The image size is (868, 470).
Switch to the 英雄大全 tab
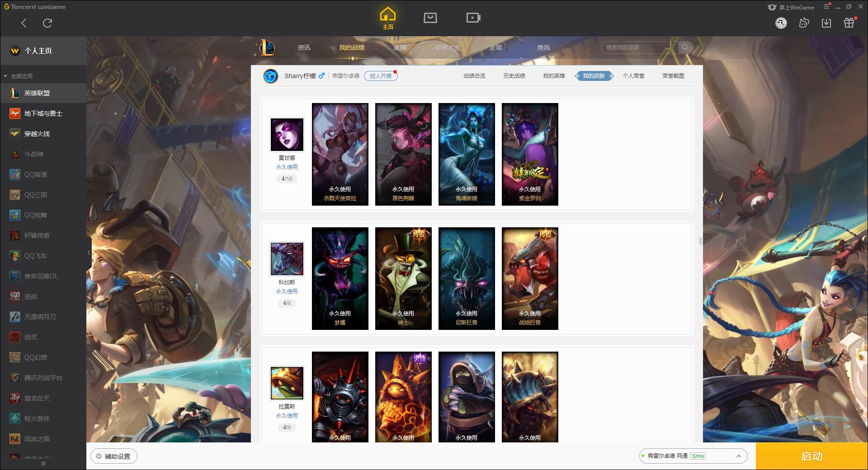click(448, 47)
